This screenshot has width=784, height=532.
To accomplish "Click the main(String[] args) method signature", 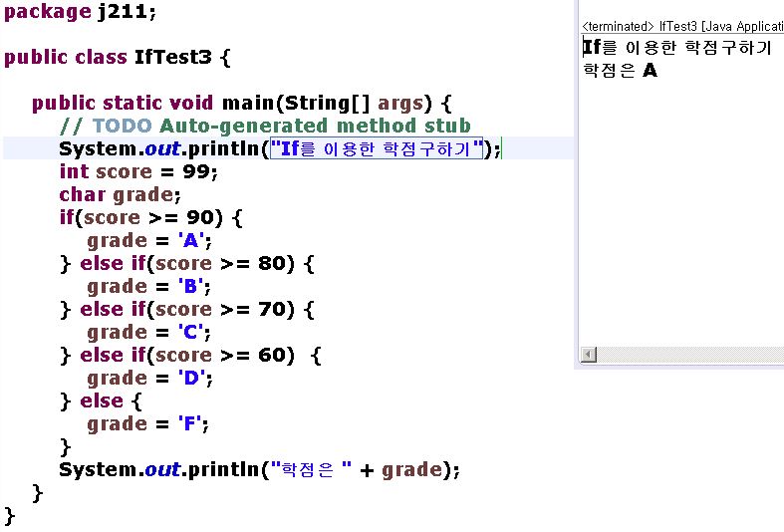I will (x=242, y=103).
